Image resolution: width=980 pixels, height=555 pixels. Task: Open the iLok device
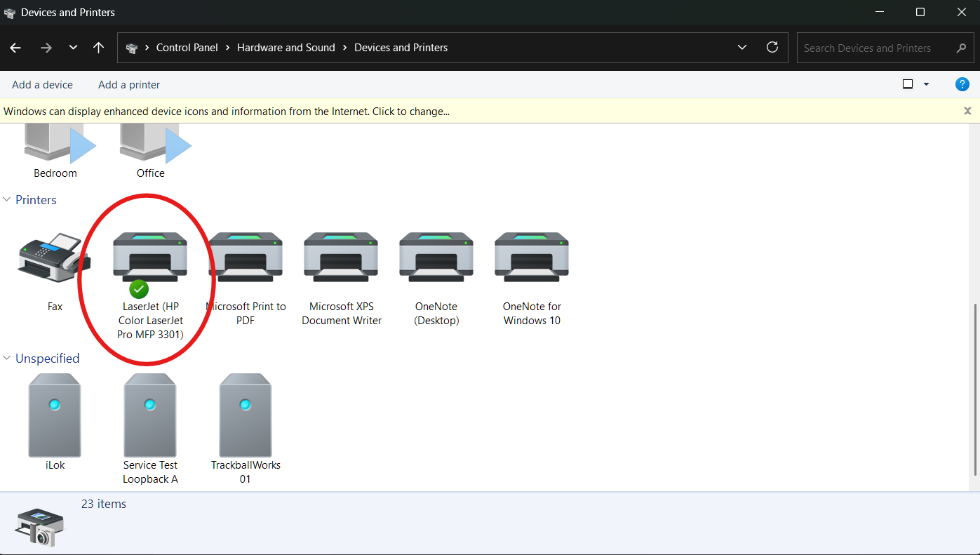55,415
